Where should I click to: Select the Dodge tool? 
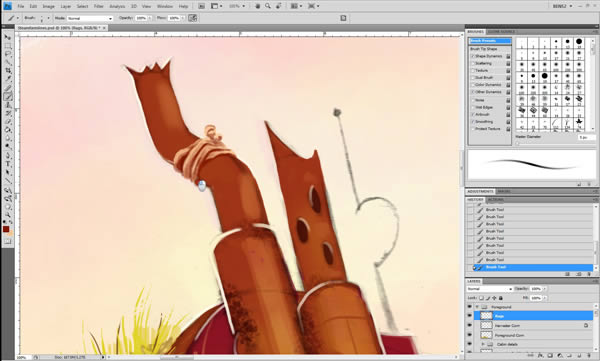pos(7,147)
